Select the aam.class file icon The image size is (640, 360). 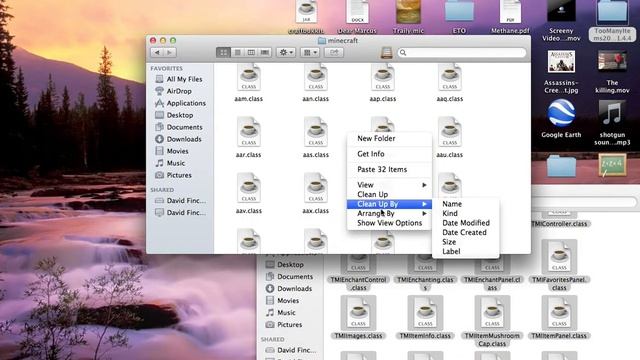click(x=249, y=77)
